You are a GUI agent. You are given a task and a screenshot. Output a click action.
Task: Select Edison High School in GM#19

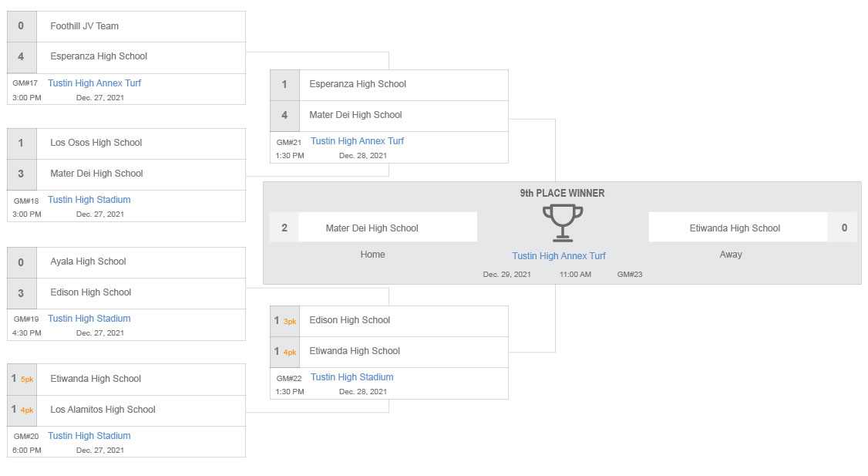click(x=126, y=293)
